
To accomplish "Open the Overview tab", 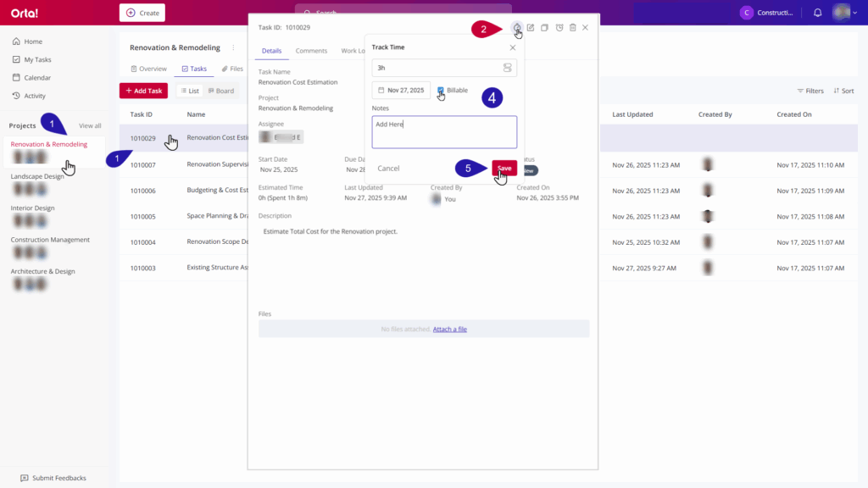I will point(148,69).
